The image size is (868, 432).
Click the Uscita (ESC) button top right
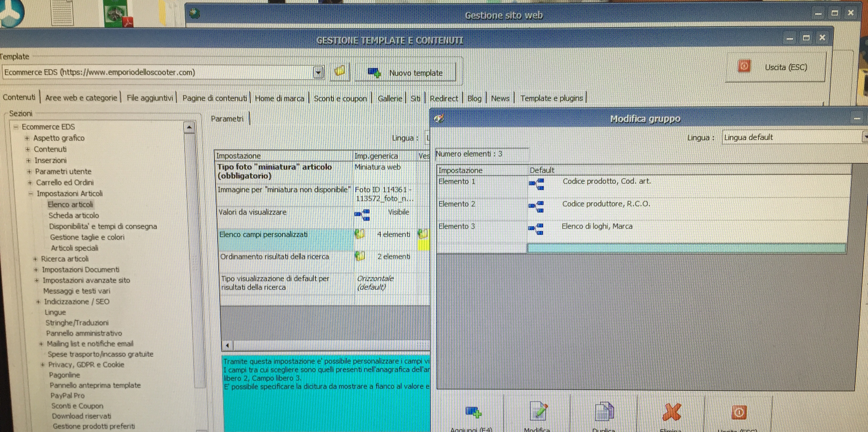[x=775, y=67]
